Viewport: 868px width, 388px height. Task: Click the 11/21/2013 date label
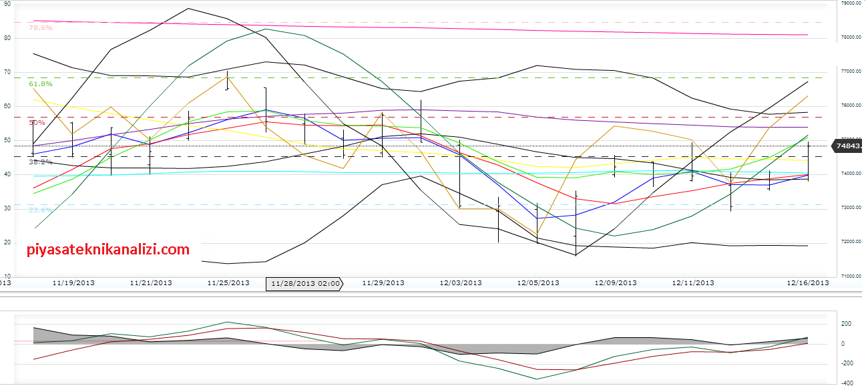click(151, 283)
